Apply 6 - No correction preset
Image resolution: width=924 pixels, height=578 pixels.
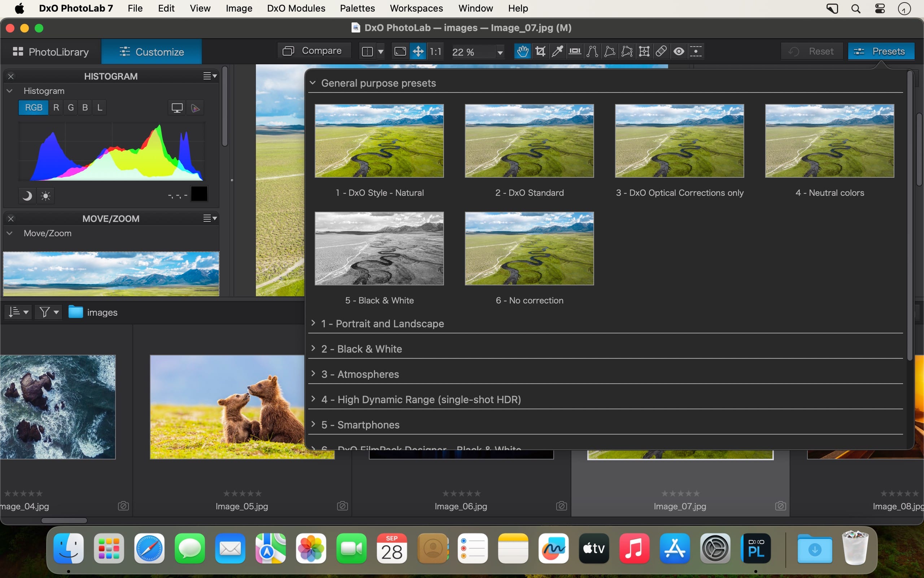[529, 249]
